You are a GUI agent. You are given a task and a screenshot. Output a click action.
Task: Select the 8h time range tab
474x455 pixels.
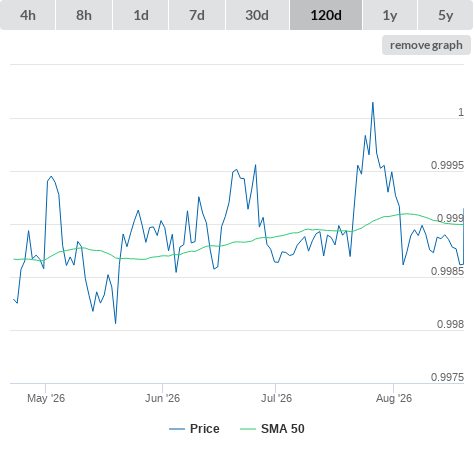(84, 15)
